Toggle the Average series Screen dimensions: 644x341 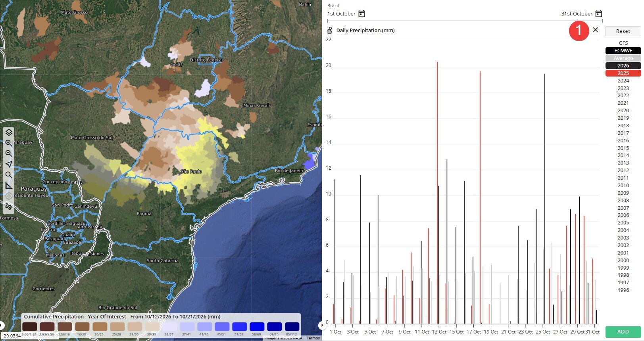[623, 58]
